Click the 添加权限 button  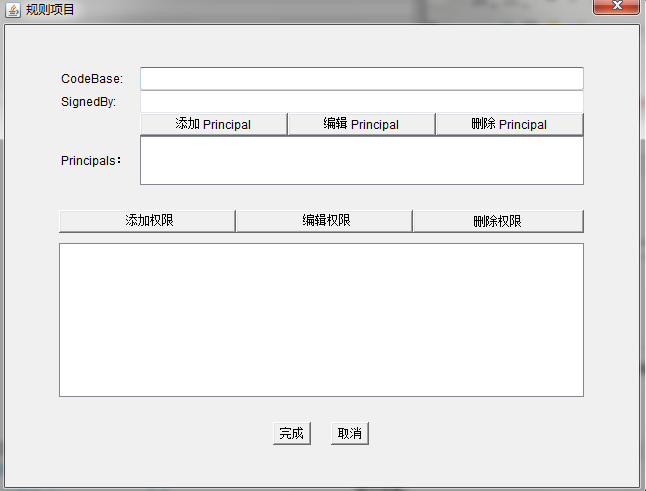147,221
